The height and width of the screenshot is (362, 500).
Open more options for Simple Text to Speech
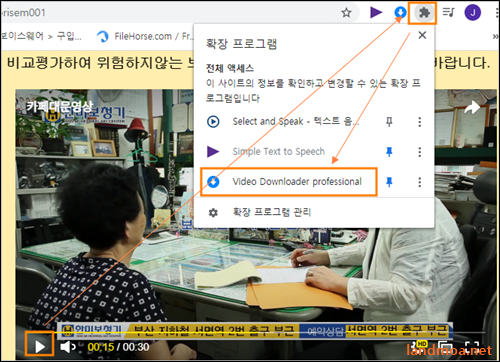tap(419, 152)
